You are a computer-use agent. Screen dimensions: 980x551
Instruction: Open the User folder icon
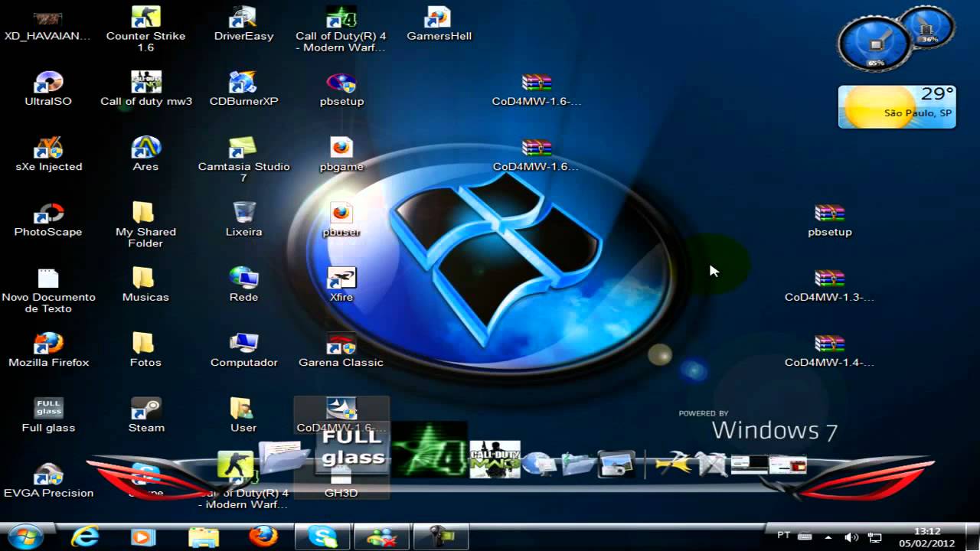(x=243, y=416)
